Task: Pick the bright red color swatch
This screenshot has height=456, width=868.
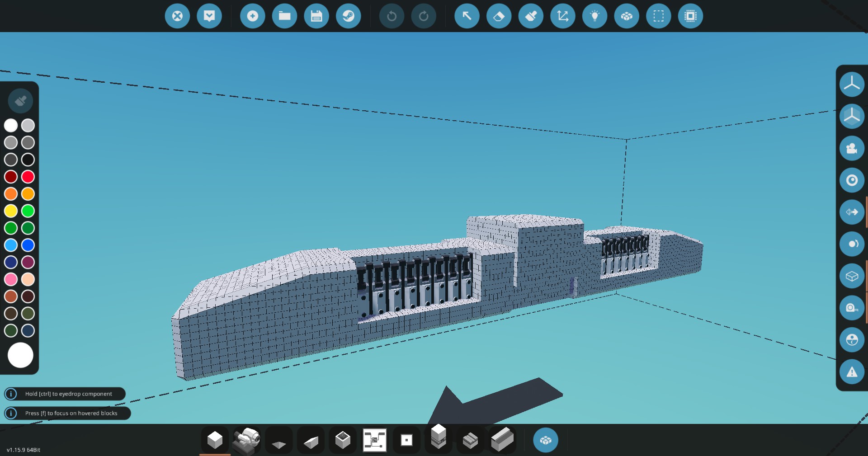Action: click(x=28, y=177)
